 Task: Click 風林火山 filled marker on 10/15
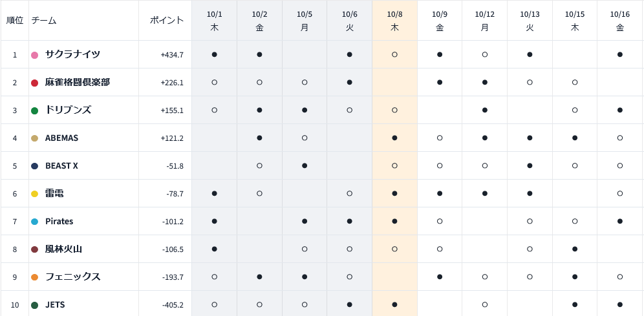point(575,249)
